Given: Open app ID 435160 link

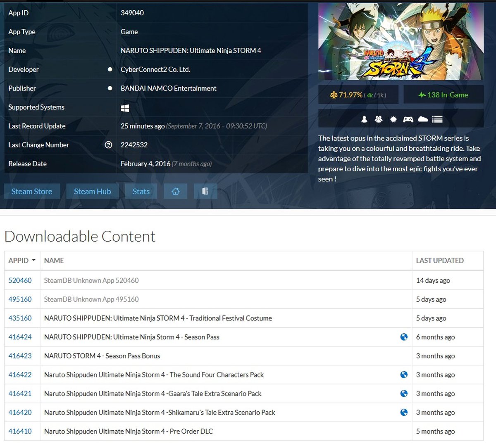Looking at the screenshot, I should click(20, 318).
